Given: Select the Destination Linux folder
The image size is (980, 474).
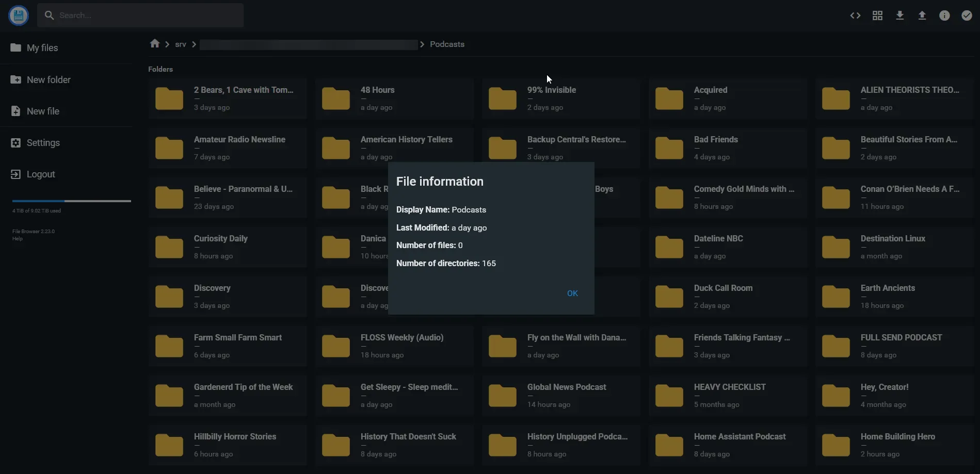Looking at the screenshot, I should click(894, 247).
